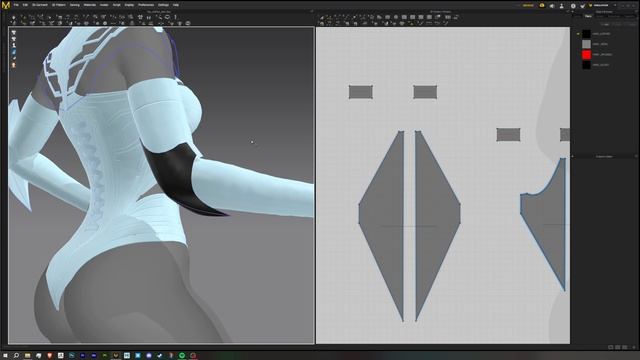Open Spotify from the taskbar

182,356
